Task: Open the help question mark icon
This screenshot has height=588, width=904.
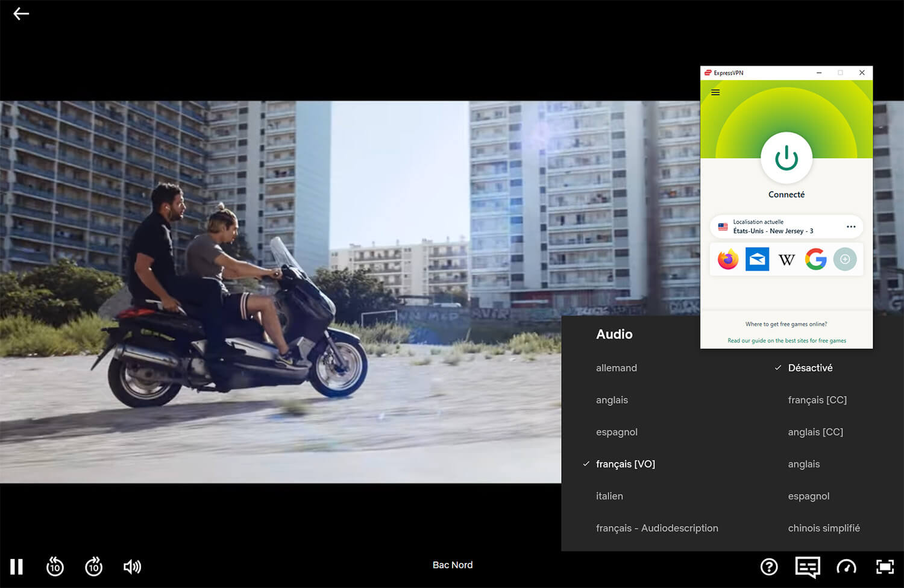Action: pos(769,566)
